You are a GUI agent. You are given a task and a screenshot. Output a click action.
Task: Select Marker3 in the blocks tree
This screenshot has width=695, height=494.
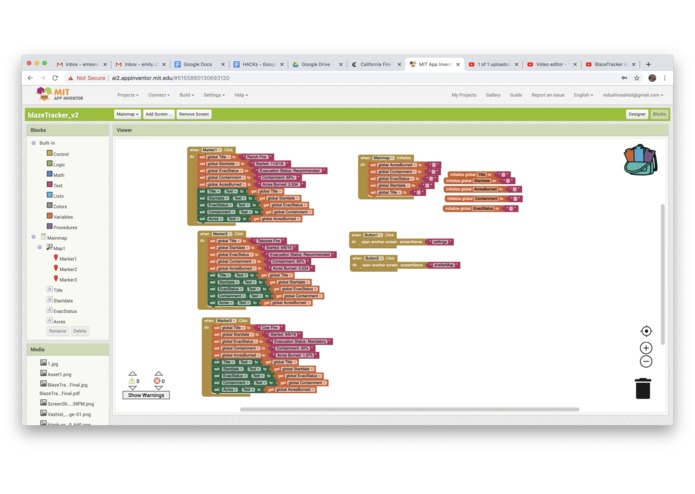(65, 280)
